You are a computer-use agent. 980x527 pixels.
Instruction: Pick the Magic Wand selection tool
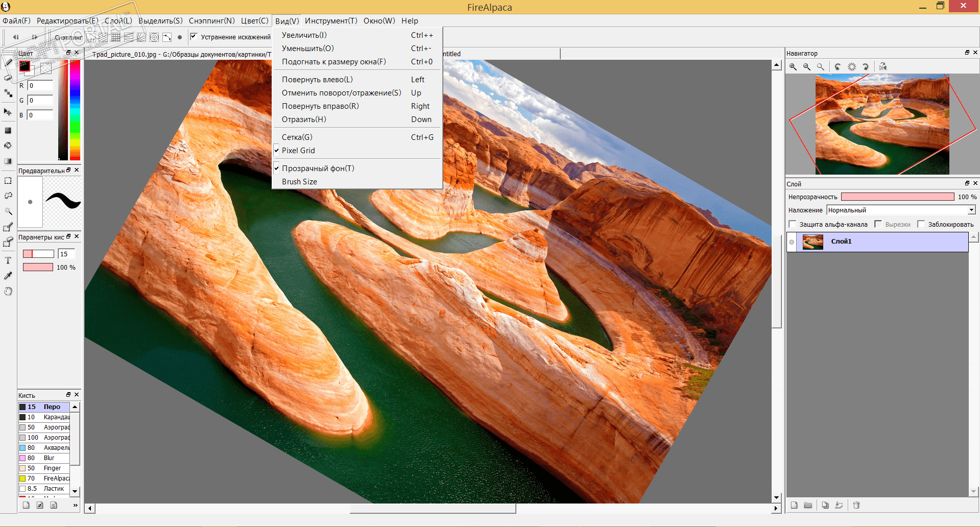pyautogui.click(x=8, y=211)
